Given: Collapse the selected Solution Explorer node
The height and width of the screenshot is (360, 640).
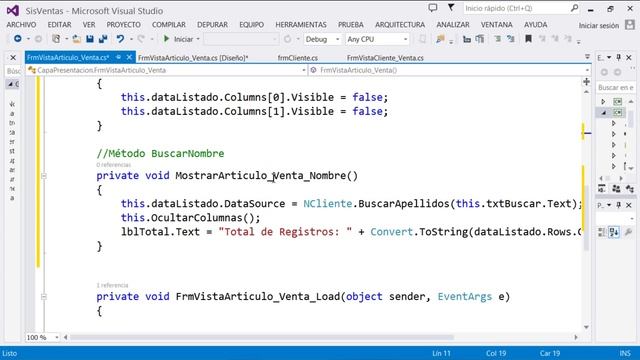Looking at the screenshot, I should click(603, 112).
